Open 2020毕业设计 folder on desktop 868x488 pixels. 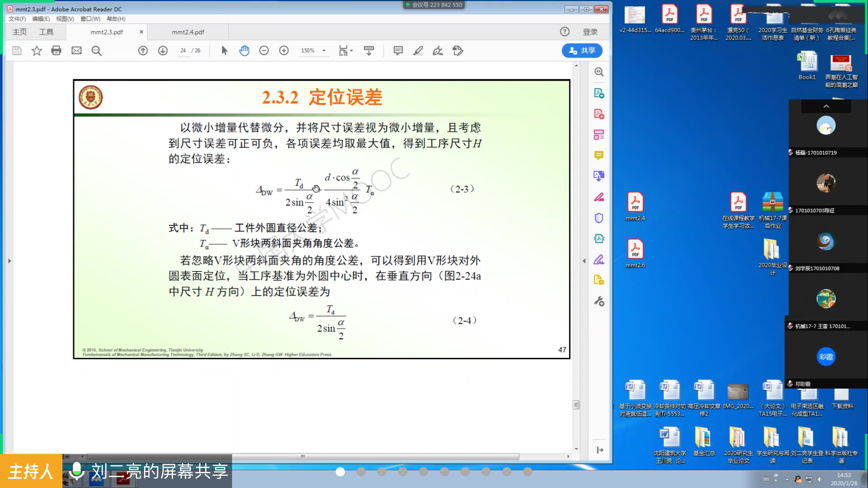pos(772,257)
